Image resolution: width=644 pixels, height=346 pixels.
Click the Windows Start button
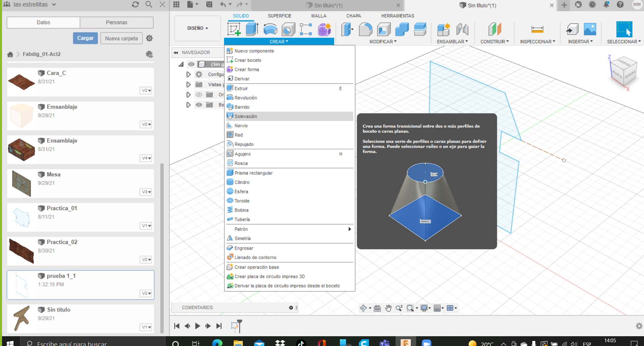pos(10,343)
